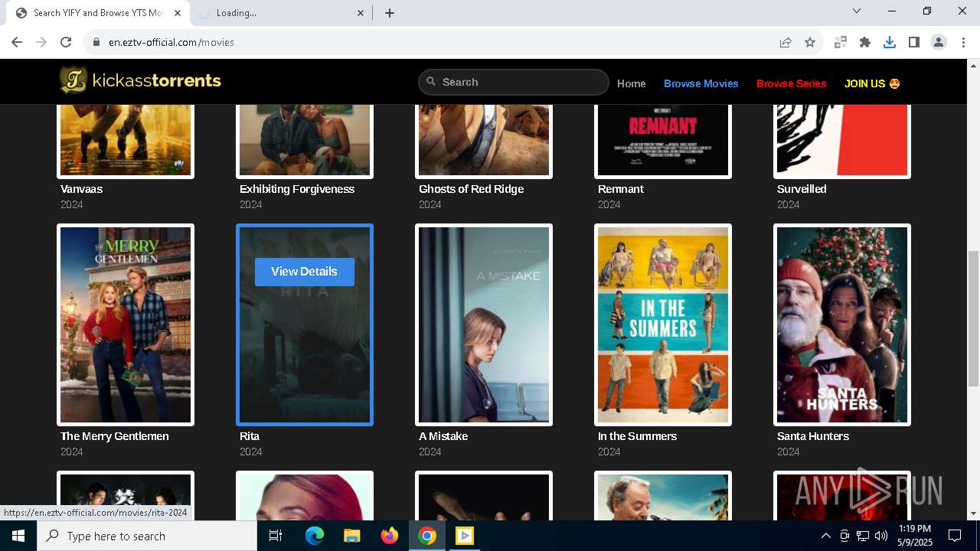Open the yellow media app in taskbar
Image resolution: width=980 pixels, height=551 pixels.
pos(465,536)
